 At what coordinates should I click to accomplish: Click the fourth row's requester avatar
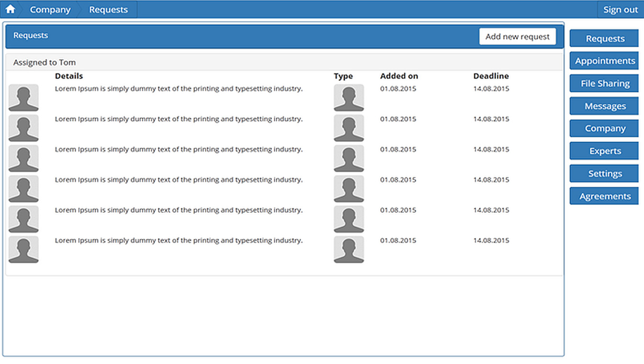click(23, 189)
